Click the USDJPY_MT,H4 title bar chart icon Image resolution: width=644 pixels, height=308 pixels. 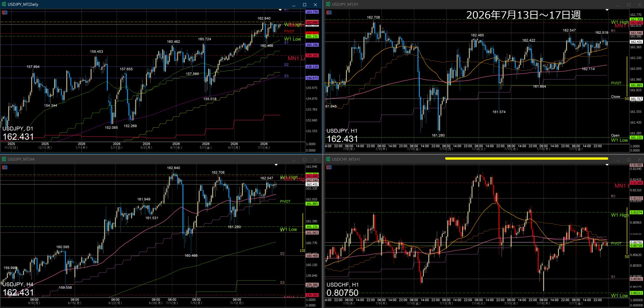click(x=4, y=159)
